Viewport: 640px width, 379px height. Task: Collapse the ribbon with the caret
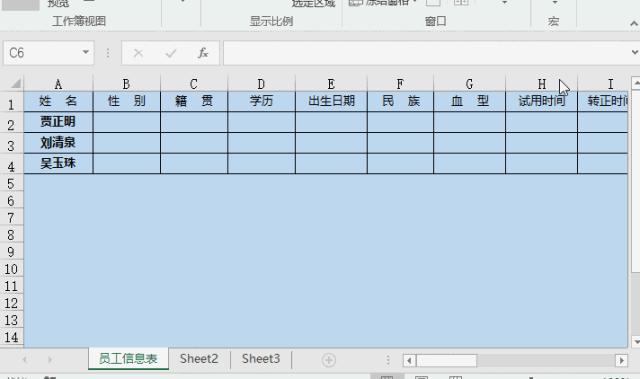coord(634,24)
